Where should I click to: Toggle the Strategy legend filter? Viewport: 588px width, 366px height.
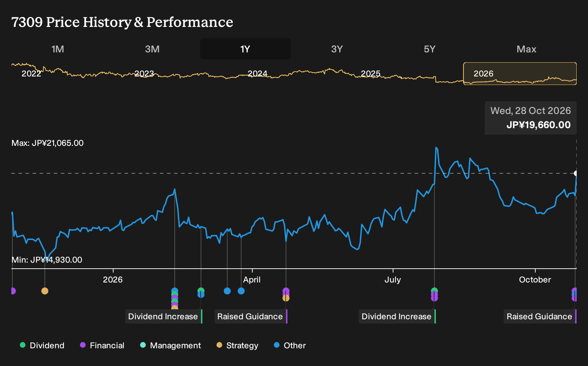pos(237,345)
